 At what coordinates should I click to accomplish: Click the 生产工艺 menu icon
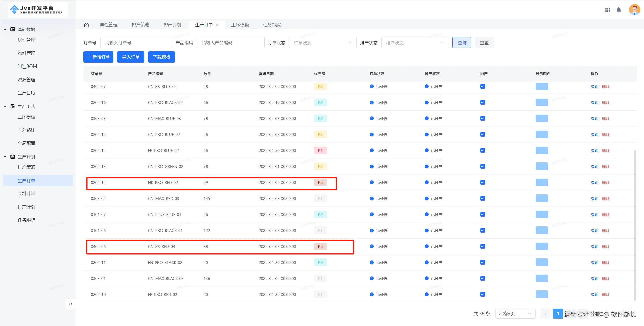pos(13,106)
